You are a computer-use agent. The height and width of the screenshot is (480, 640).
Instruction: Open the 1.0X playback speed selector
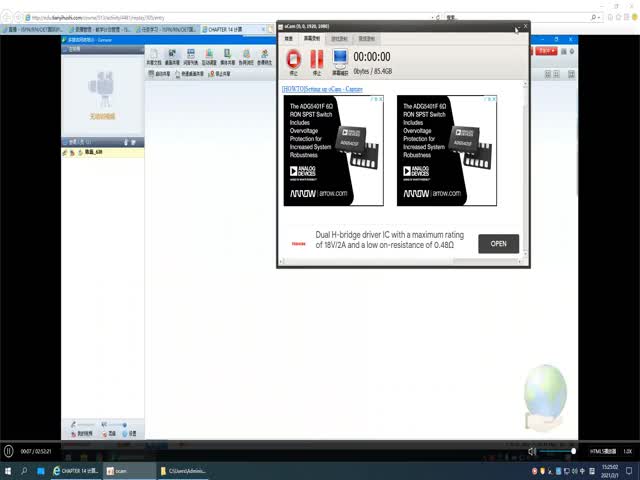(x=627, y=452)
